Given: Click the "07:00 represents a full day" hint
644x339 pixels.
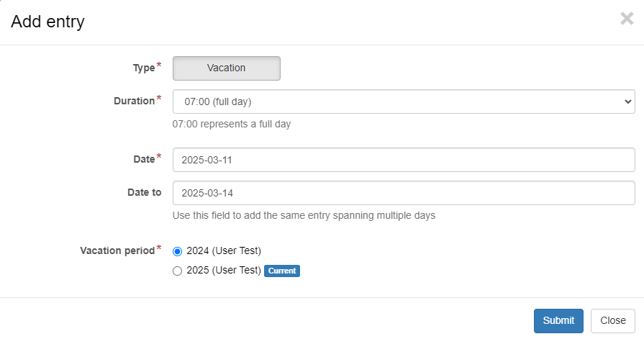Looking at the screenshot, I should click(x=232, y=124).
